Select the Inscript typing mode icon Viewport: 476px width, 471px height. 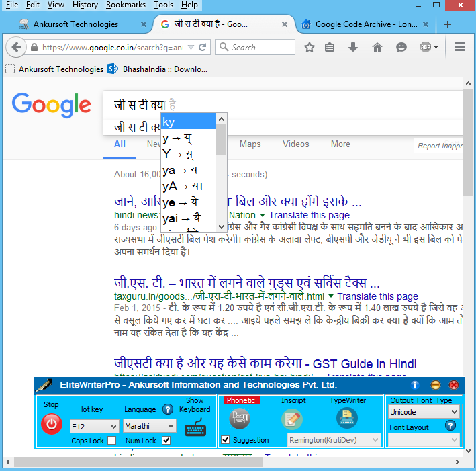pyautogui.click(x=292, y=419)
